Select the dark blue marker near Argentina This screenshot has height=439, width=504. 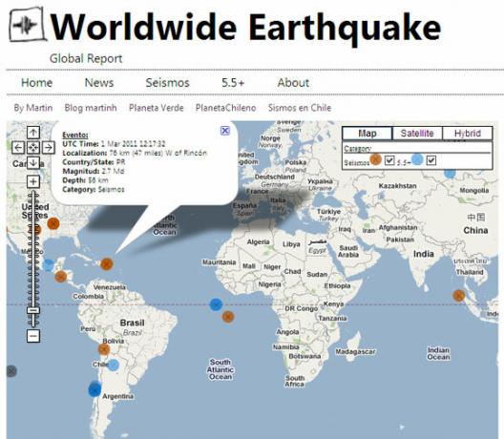click(x=94, y=389)
